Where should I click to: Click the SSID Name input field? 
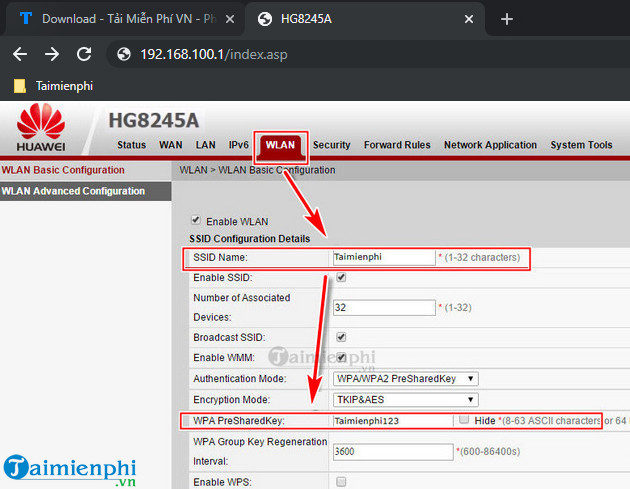384,258
